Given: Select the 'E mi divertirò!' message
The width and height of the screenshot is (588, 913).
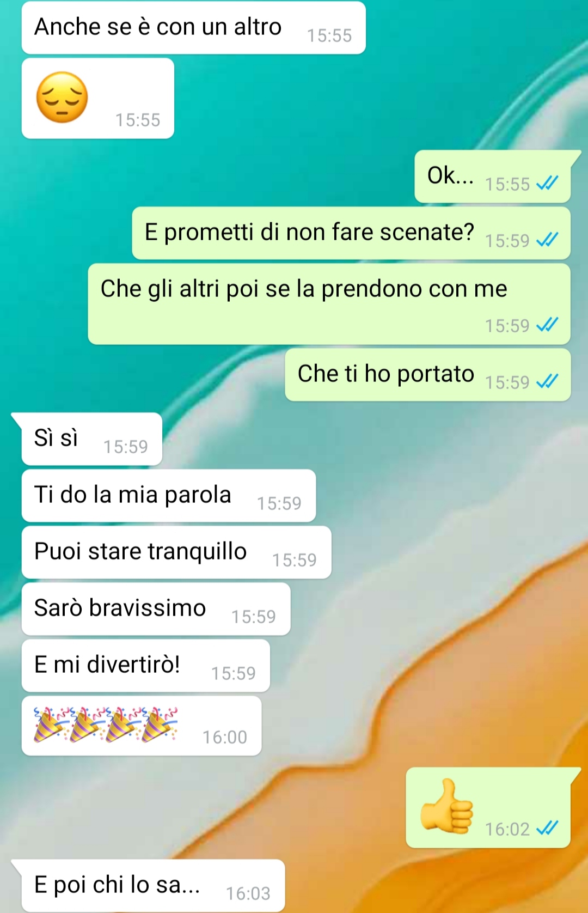Looking at the screenshot, I should click(x=146, y=666).
